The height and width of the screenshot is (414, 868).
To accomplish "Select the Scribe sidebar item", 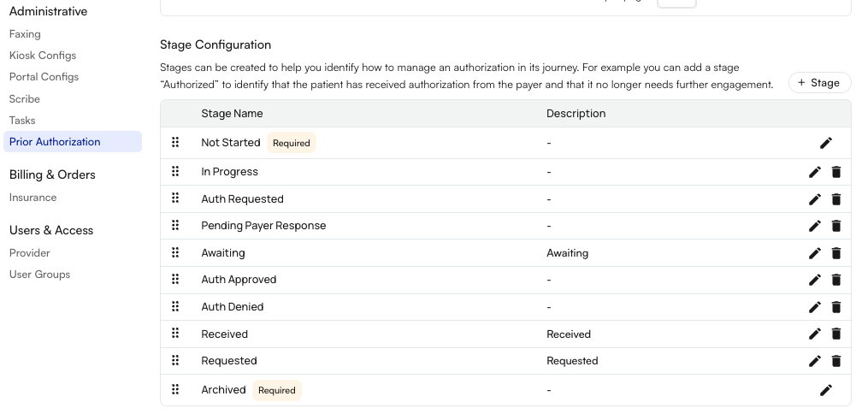I will [24, 99].
